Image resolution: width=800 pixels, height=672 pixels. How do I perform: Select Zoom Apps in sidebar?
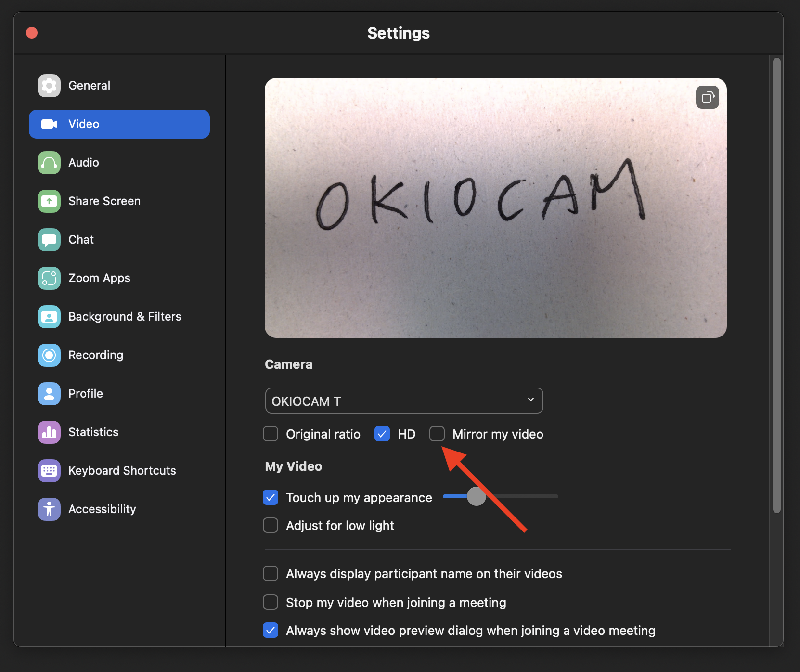tap(119, 278)
